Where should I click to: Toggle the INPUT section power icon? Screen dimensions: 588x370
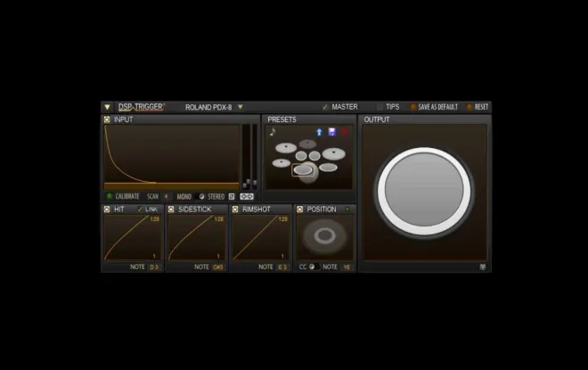tap(107, 119)
